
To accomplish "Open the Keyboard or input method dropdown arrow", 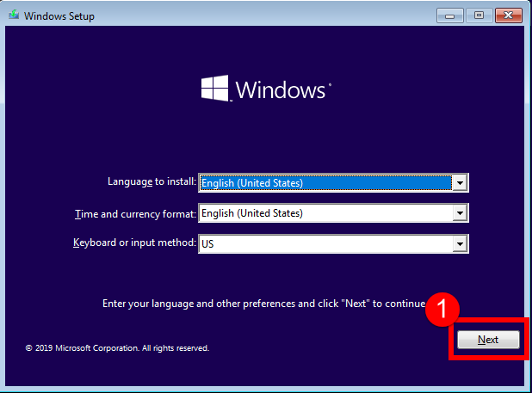I will pos(460,243).
